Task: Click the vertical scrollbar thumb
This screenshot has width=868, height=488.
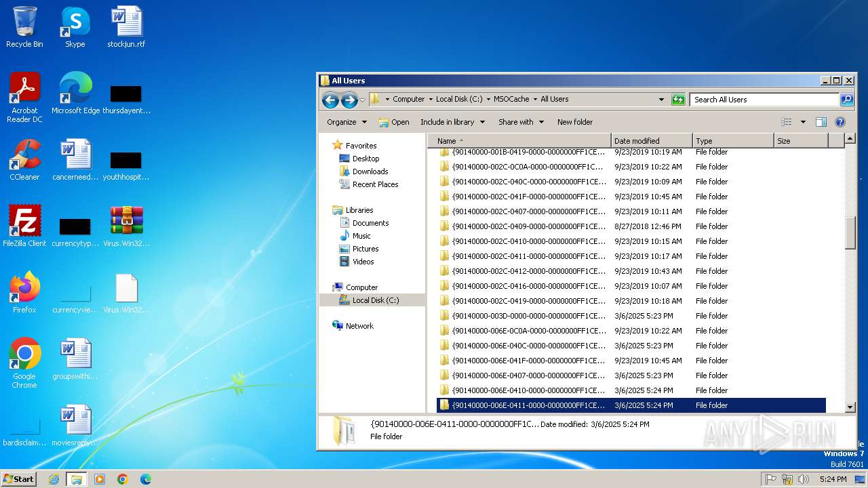Action: pyautogui.click(x=850, y=232)
